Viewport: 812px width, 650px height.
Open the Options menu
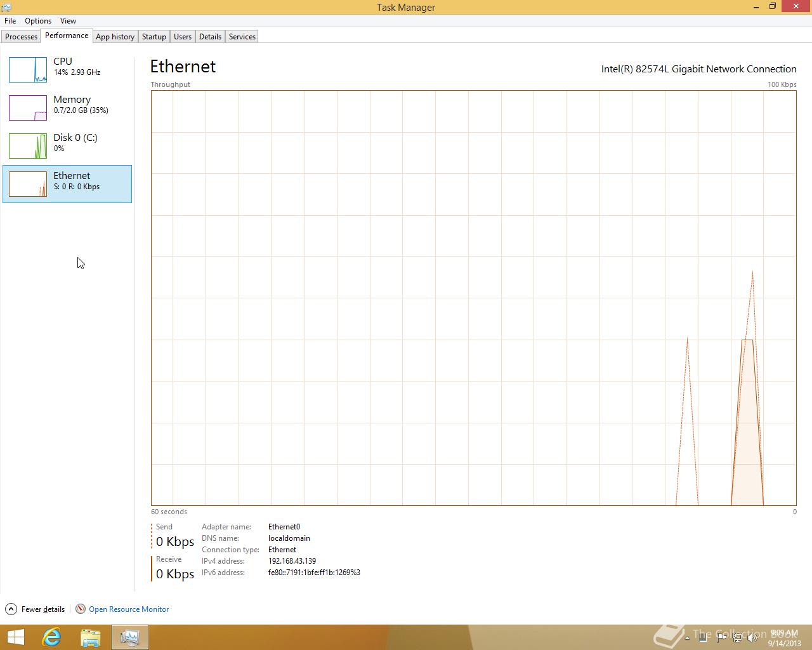point(38,21)
